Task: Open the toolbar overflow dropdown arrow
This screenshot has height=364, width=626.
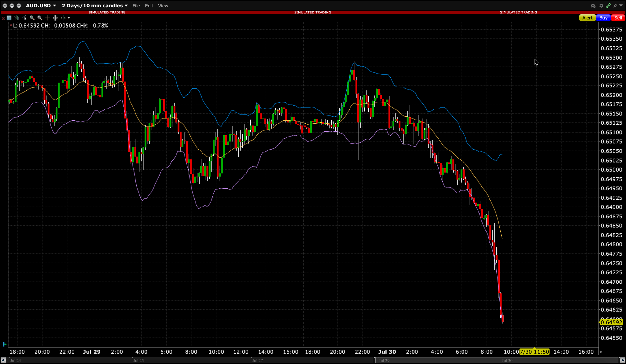Action: [69, 18]
